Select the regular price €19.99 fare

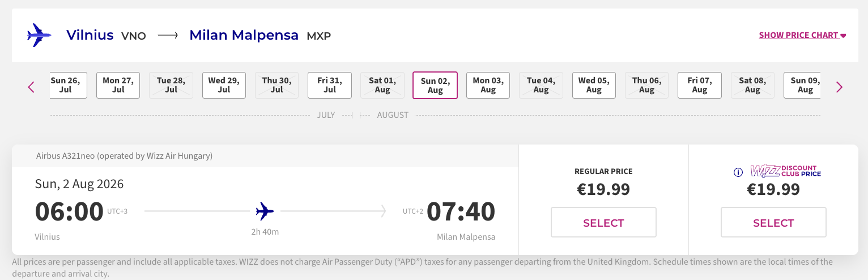(603, 222)
